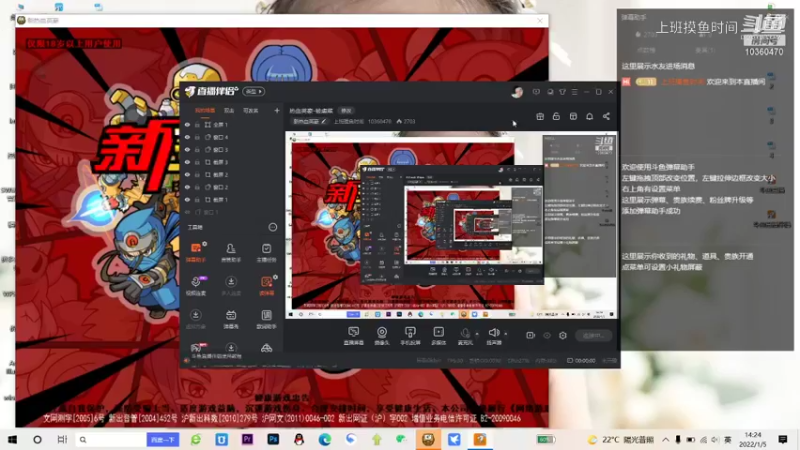Click the stream preview canvas

coord(451,225)
